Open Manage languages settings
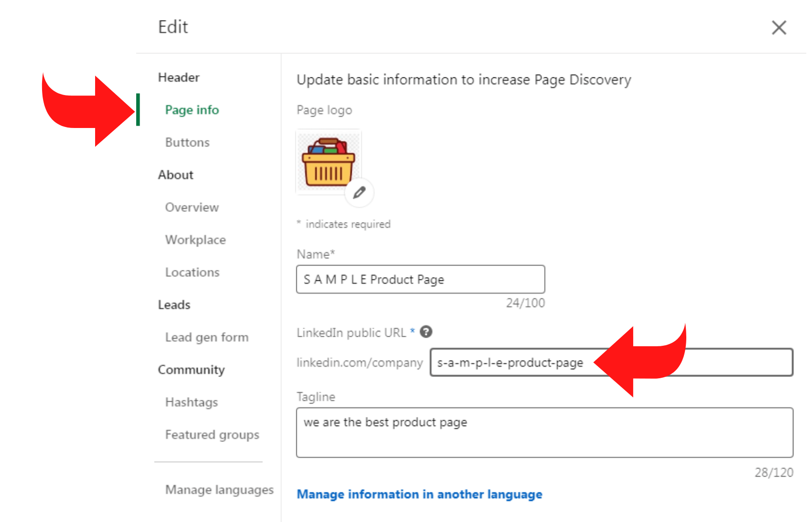 (x=219, y=490)
